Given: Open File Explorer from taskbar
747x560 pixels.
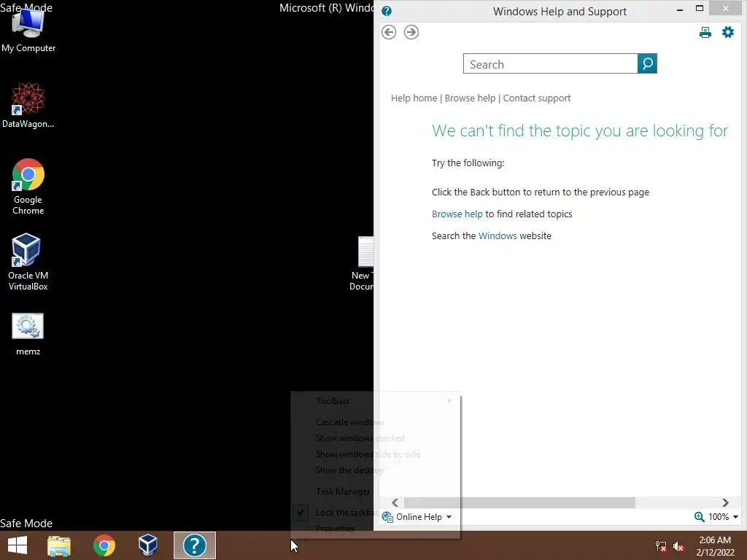Looking at the screenshot, I should pos(59,545).
